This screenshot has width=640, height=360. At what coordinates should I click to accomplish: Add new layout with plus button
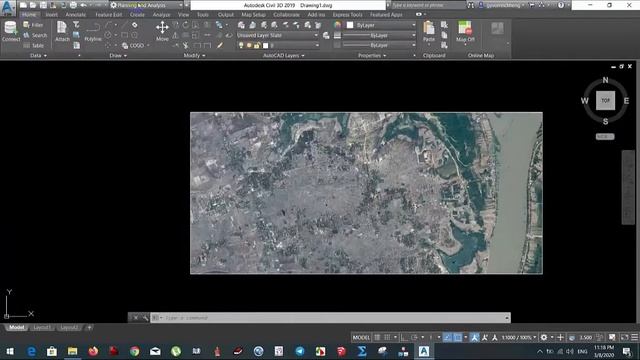tap(89, 327)
